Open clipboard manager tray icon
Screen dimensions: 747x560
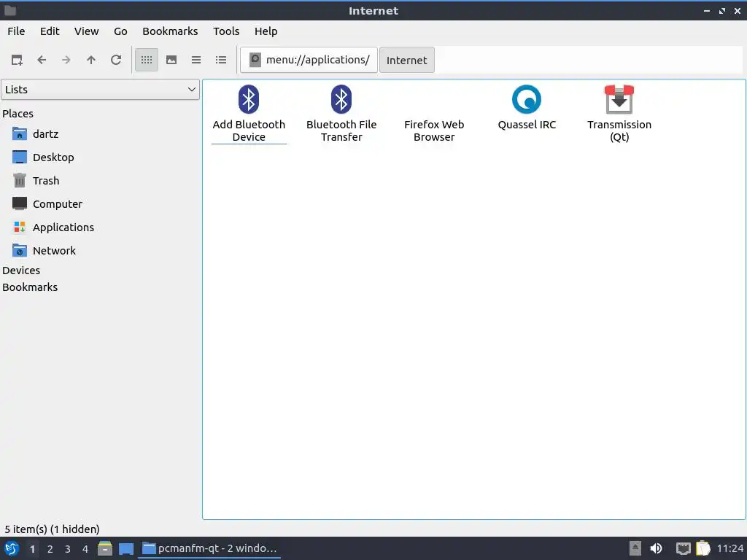pyautogui.click(x=703, y=548)
